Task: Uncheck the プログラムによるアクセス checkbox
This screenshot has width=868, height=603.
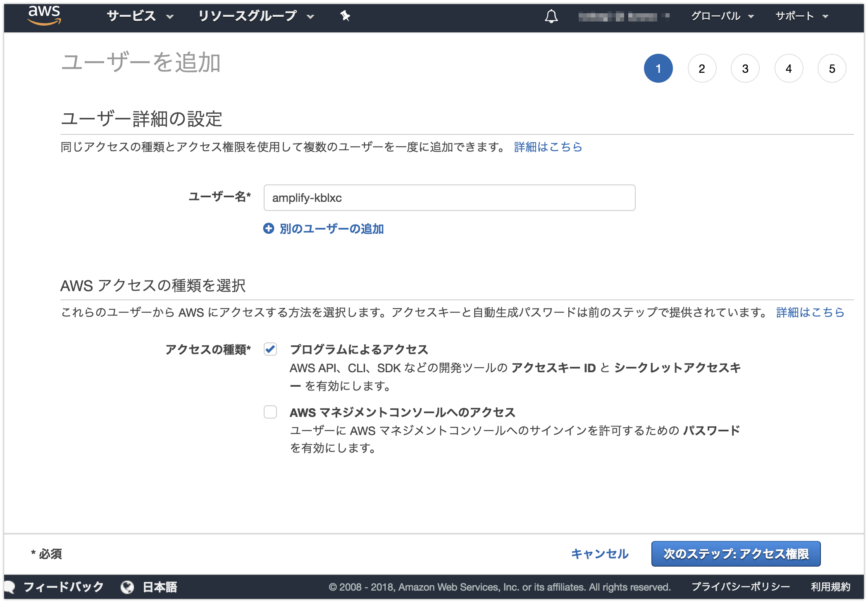Action: [x=270, y=349]
